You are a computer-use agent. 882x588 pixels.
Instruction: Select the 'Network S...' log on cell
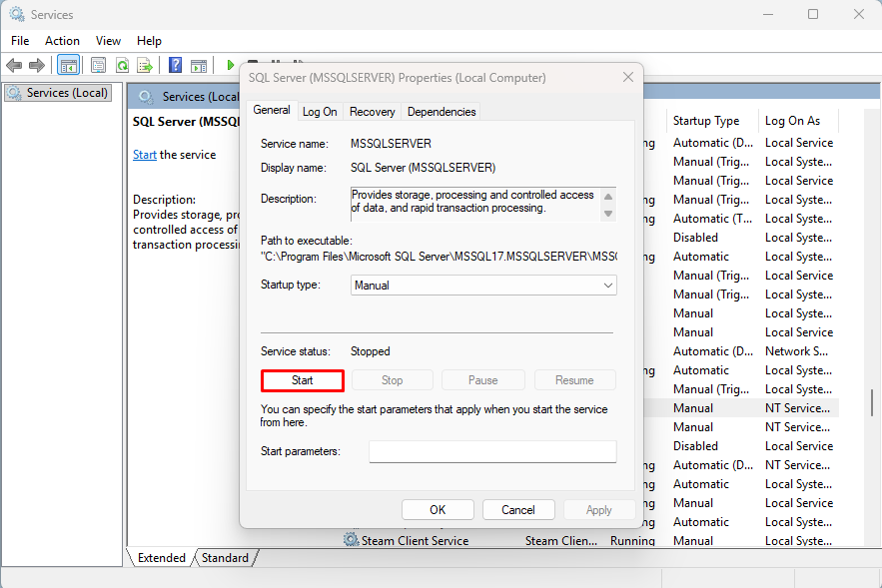[796, 351]
